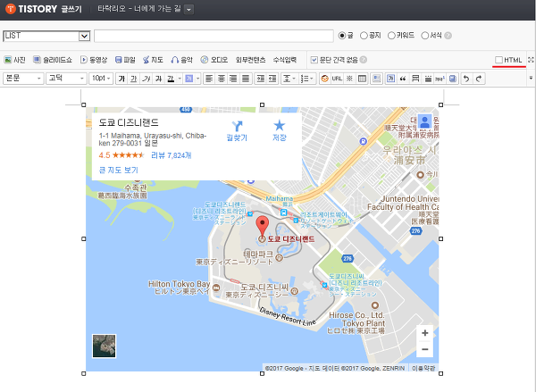The height and width of the screenshot is (392, 536).
Task: Open the 이용약관 terms link on the map
Action: (423, 368)
